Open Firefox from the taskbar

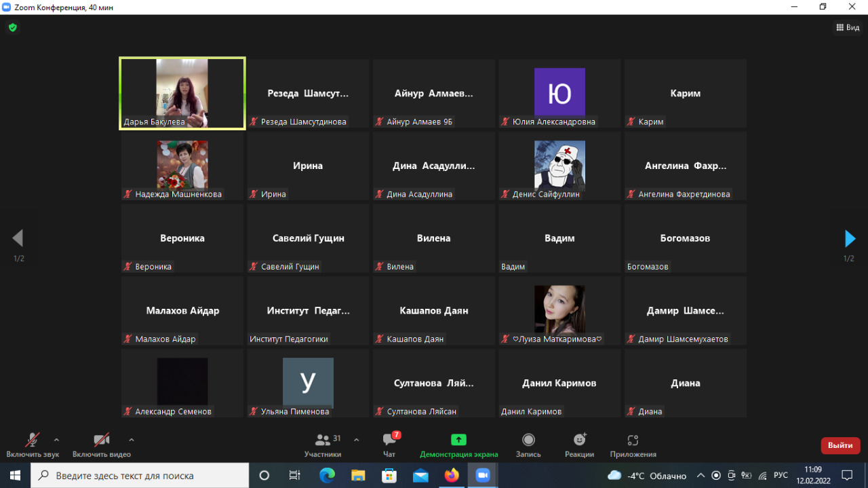point(452,475)
